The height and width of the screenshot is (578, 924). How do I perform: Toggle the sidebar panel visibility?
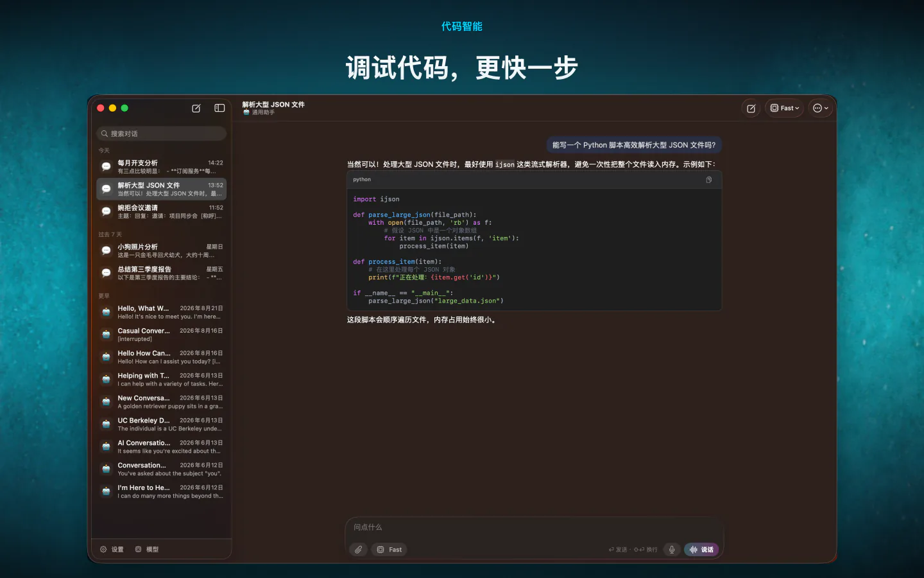[x=219, y=109]
